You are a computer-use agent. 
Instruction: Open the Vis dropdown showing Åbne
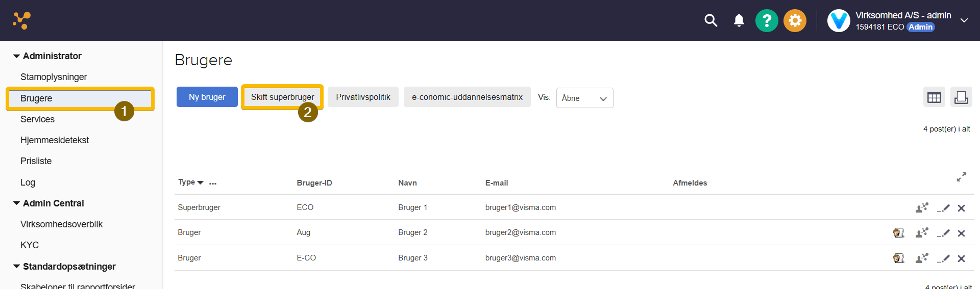pos(584,98)
